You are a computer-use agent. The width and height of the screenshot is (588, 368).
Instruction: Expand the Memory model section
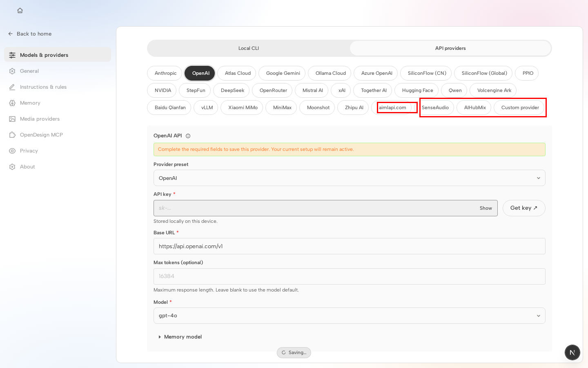(x=180, y=337)
